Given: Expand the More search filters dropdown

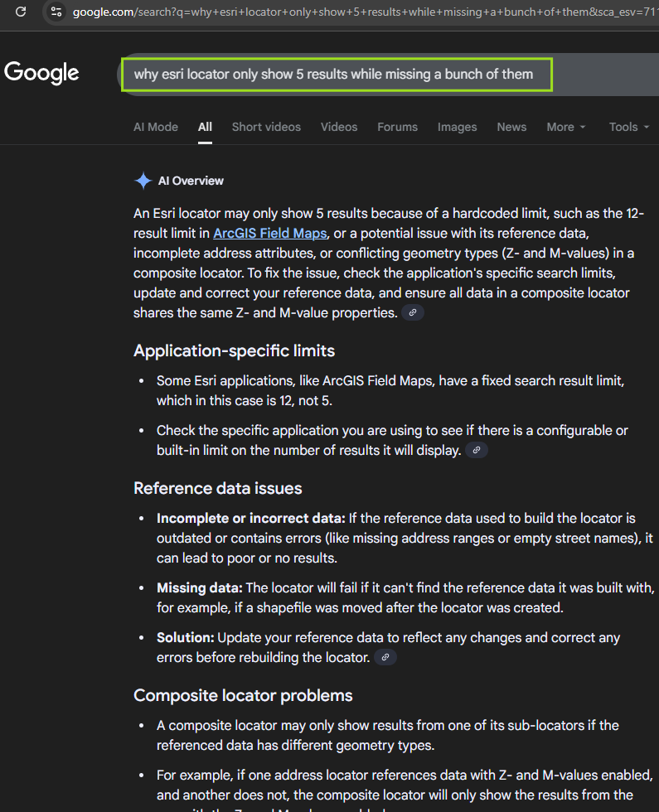Looking at the screenshot, I should tap(566, 127).
